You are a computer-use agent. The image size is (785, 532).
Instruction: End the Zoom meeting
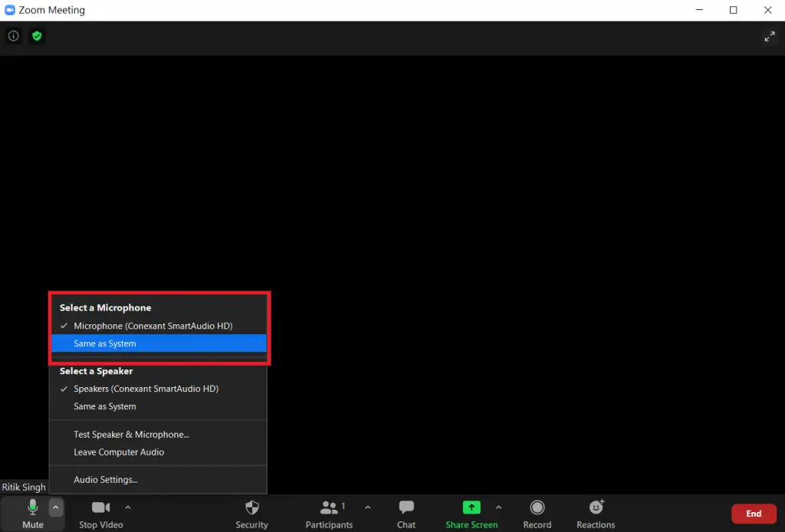[754, 513]
